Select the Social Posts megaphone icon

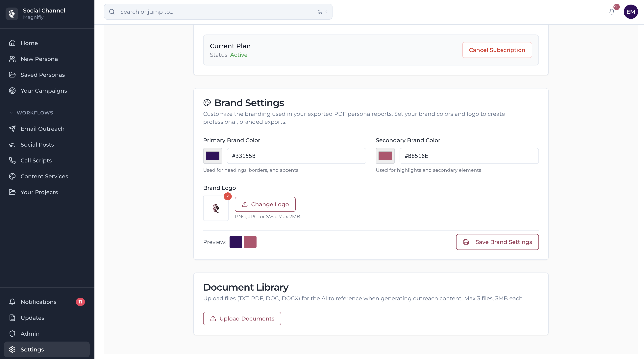click(x=13, y=145)
